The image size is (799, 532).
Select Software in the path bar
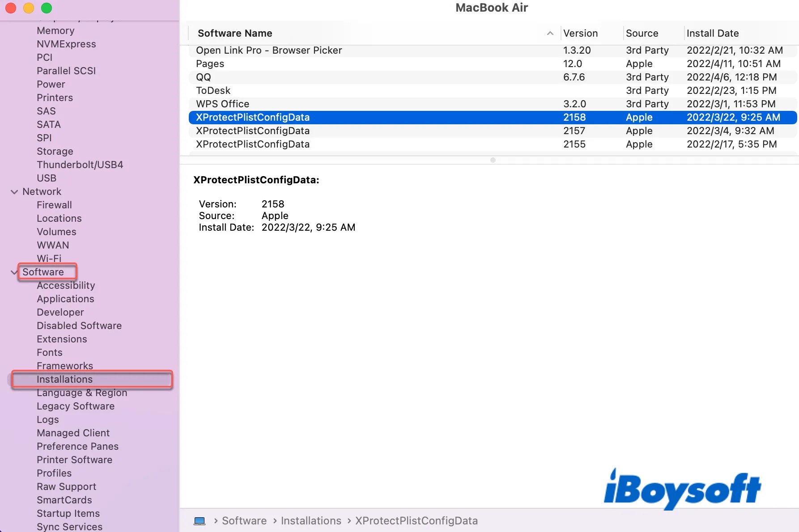click(244, 521)
